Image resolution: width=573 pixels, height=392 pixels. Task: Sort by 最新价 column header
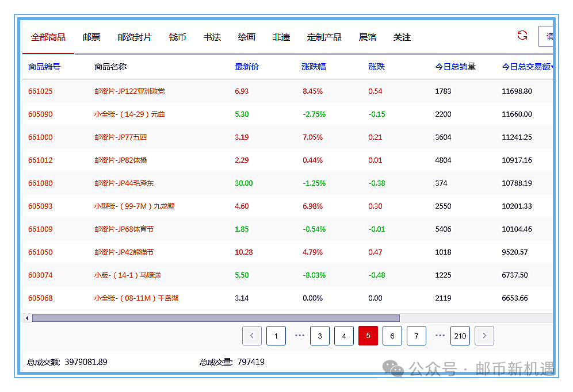click(247, 67)
